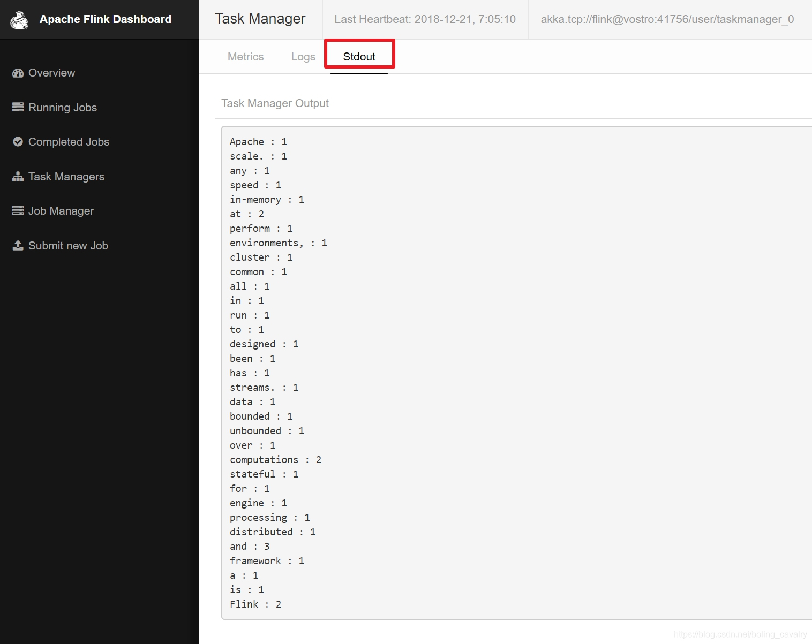Image resolution: width=812 pixels, height=644 pixels.
Task: Click the output line 'to : 1'
Action: point(247,330)
